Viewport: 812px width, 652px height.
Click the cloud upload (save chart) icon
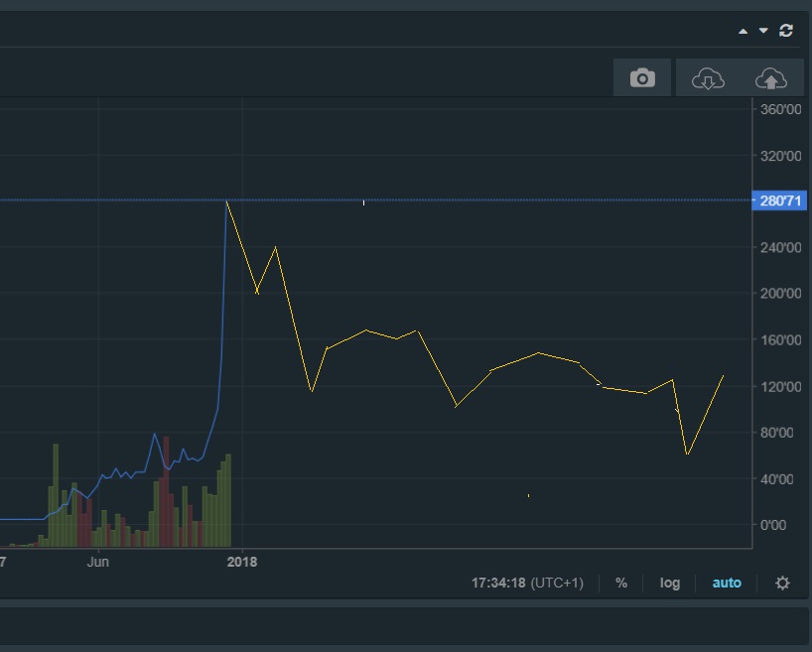[x=770, y=78]
